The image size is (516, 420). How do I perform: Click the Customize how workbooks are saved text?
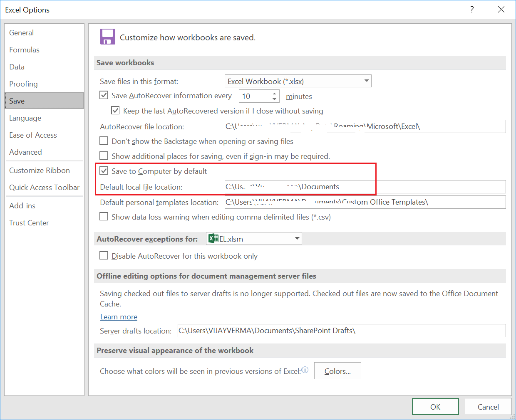click(x=188, y=37)
